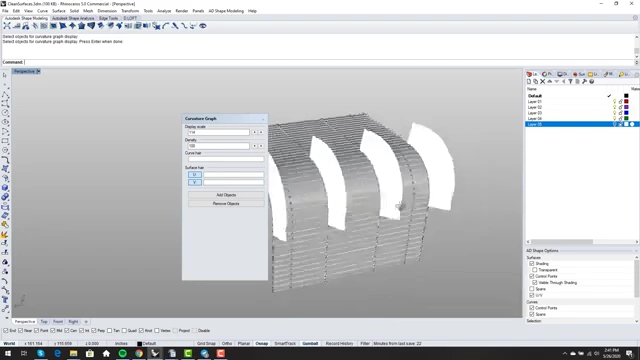Switch to the Top viewport tab
This screenshot has height=360, width=640.
tap(44, 322)
